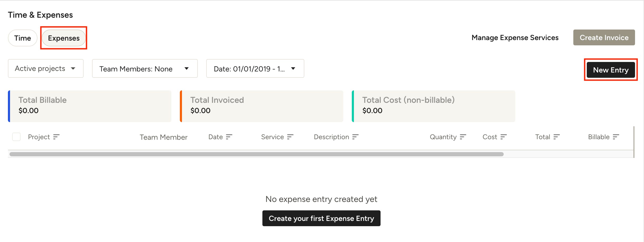Expand the Team Members filter
This screenshot has height=242, width=644.
tap(145, 69)
